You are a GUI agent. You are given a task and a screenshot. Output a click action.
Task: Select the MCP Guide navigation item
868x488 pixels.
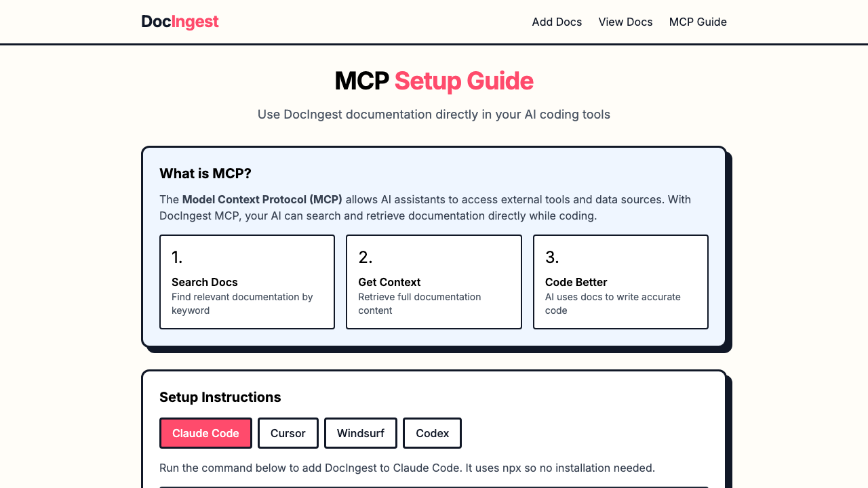pyautogui.click(x=698, y=22)
